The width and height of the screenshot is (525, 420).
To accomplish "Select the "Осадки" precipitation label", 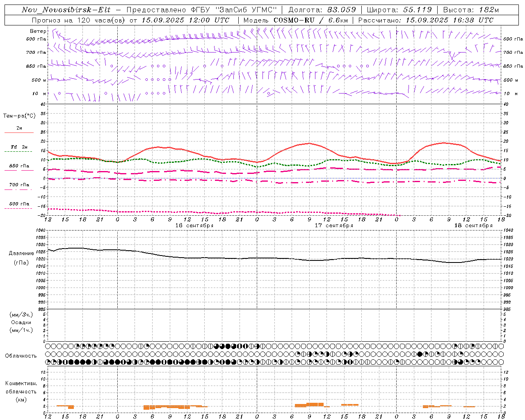I will (21, 322).
